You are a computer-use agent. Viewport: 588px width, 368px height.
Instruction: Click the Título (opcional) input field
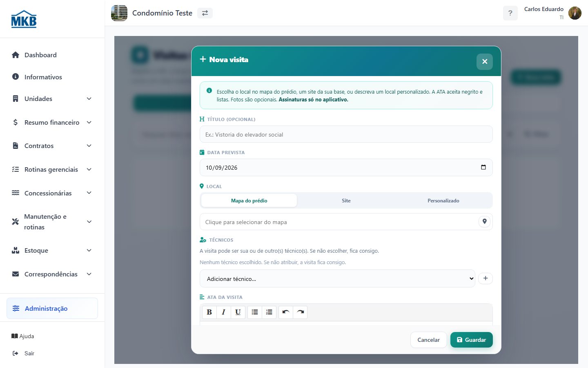[x=346, y=134]
